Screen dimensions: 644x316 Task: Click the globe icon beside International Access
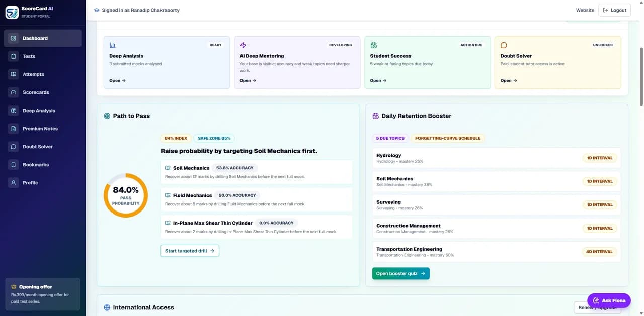(107, 307)
